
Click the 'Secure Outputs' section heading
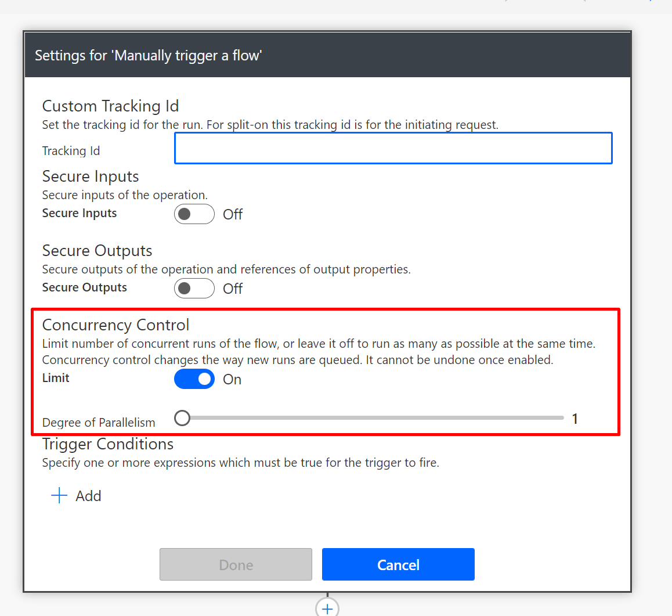point(97,251)
